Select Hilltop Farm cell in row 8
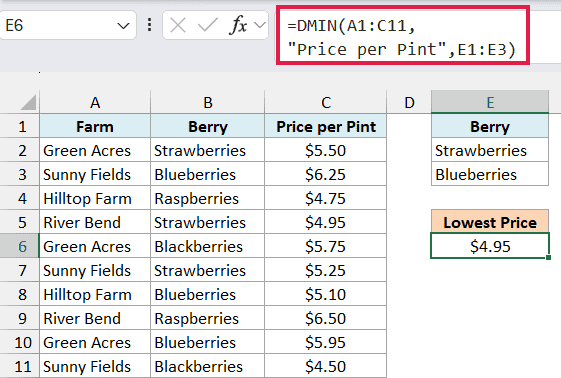561x378 pixels. tap(95, 294)
